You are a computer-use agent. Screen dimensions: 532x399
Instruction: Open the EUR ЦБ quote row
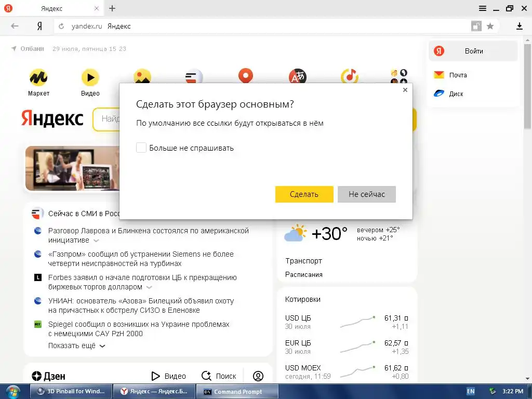347,347
